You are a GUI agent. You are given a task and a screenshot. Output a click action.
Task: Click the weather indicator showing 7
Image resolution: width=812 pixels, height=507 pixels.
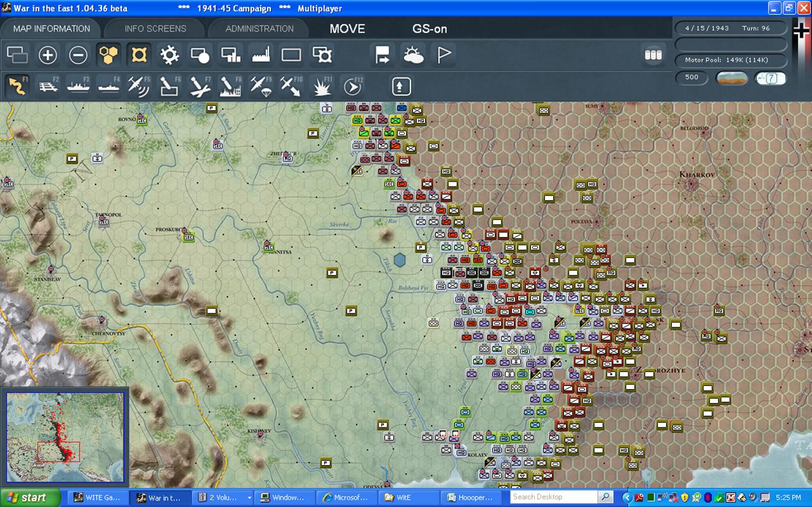point(771,78)
